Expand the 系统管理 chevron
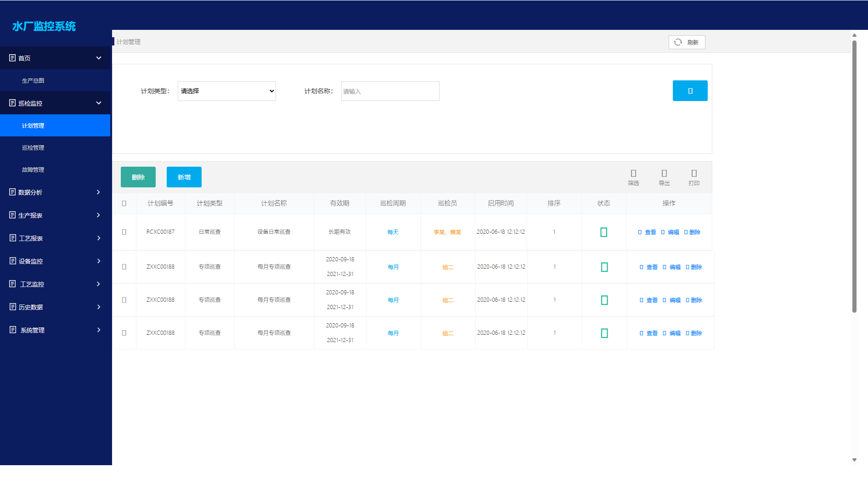Viewport: 868px width, 484px height. coord(98,330)
